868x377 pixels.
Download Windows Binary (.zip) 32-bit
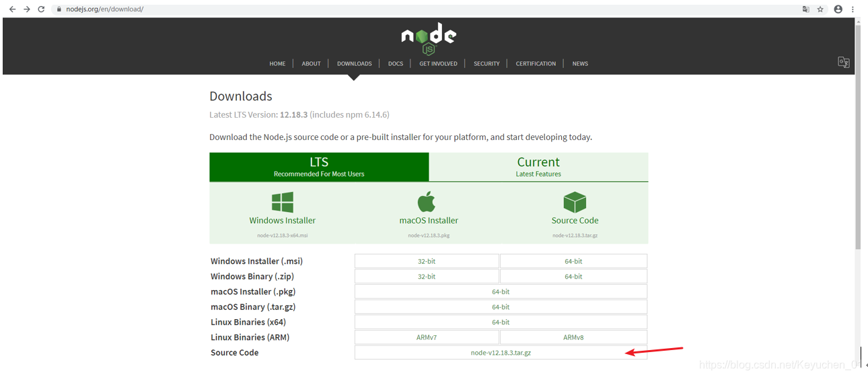pyautogui.click(x=427, y=277)
